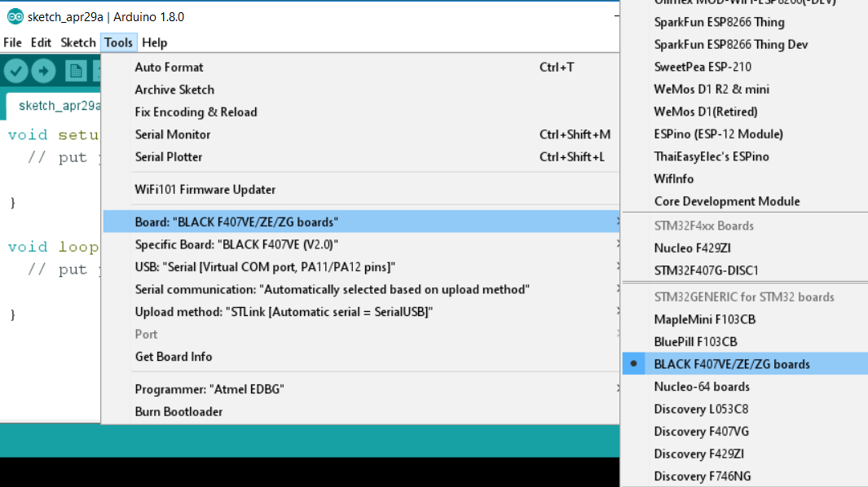Open the Serial Monitor
The height and width of the screenshot is (487, 868).
(361, 134)
